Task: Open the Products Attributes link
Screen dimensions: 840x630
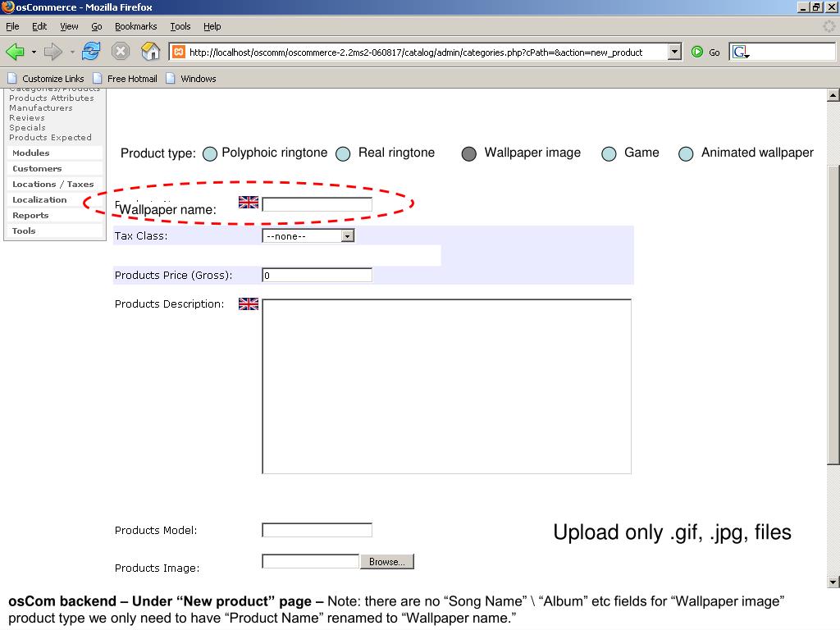Action: 52,98
